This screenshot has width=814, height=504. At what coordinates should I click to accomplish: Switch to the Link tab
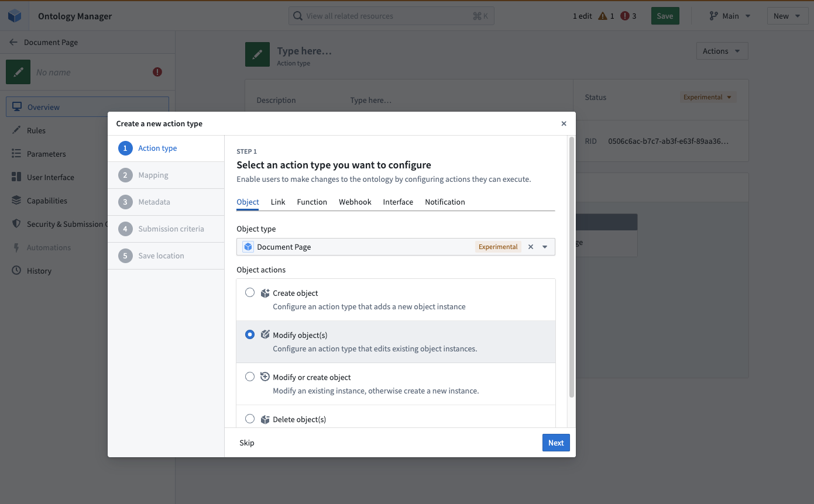[278, 202]
